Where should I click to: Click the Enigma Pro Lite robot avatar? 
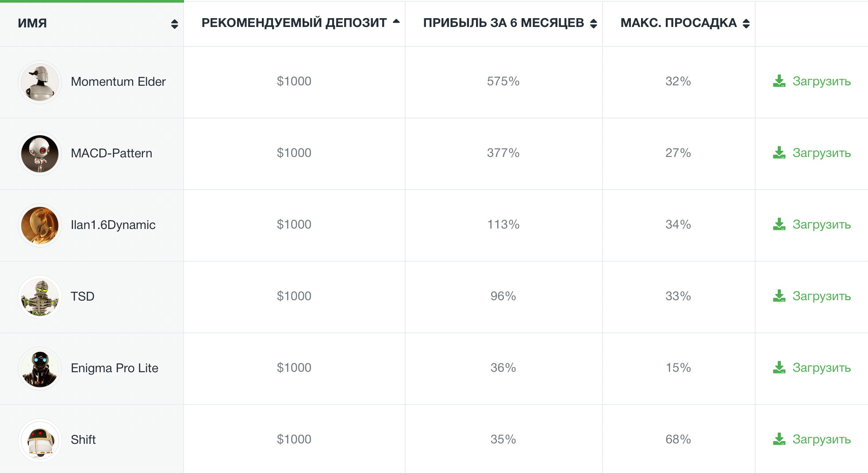tap(39, 369)
